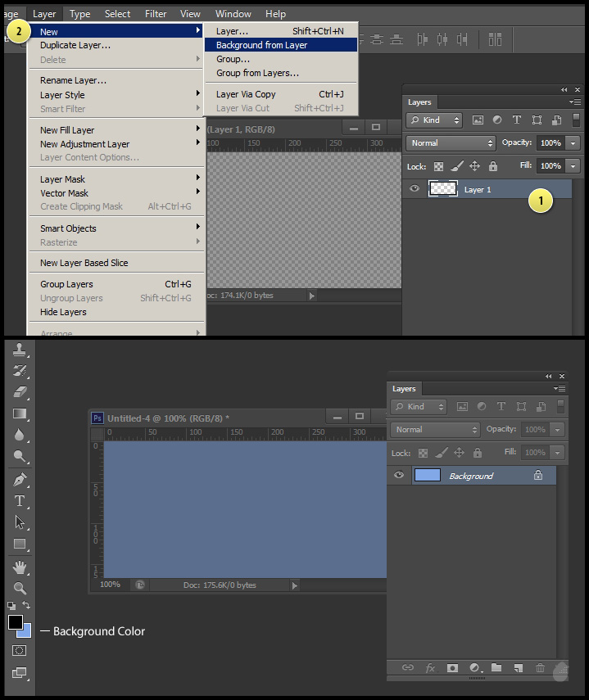Click the swap foreground/background colors arrow
This screenshot has height=700, width=589.
coord(27,605)
